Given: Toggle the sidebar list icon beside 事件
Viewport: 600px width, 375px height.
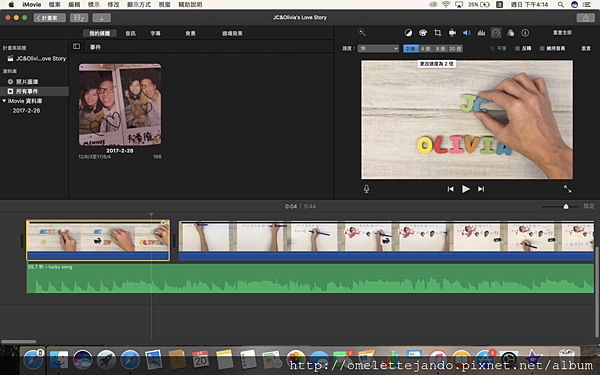Looking at the screenshot, I should pyautogui.click(x=77, y=47).
